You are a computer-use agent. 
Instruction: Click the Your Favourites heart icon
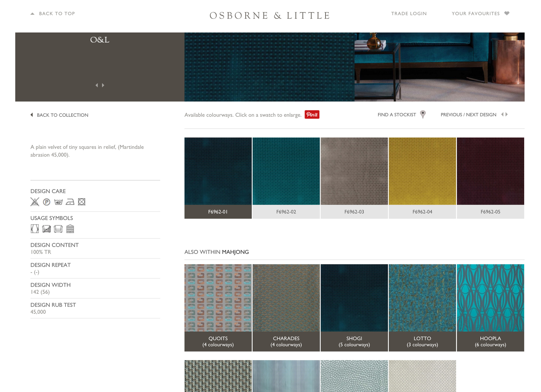click(x=507, y=13)
